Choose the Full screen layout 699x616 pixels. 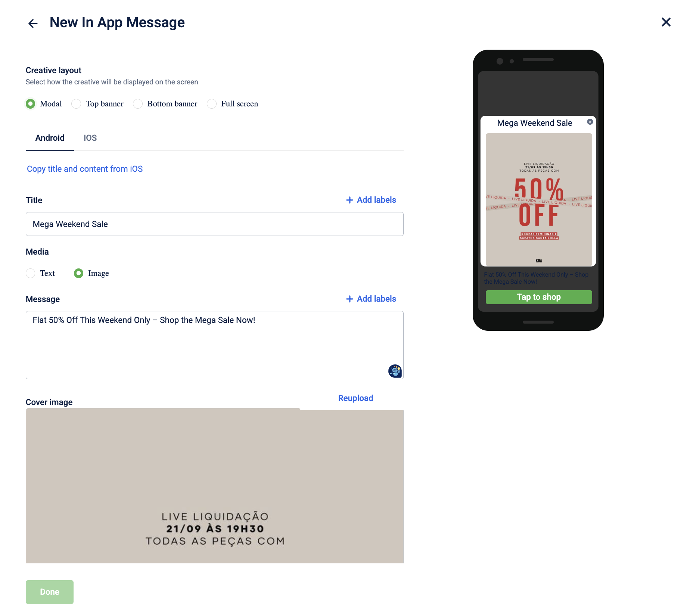pos(212,104)
